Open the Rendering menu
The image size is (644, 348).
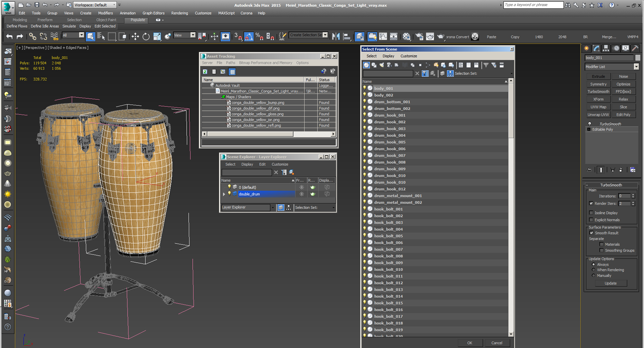coord(179,13)
